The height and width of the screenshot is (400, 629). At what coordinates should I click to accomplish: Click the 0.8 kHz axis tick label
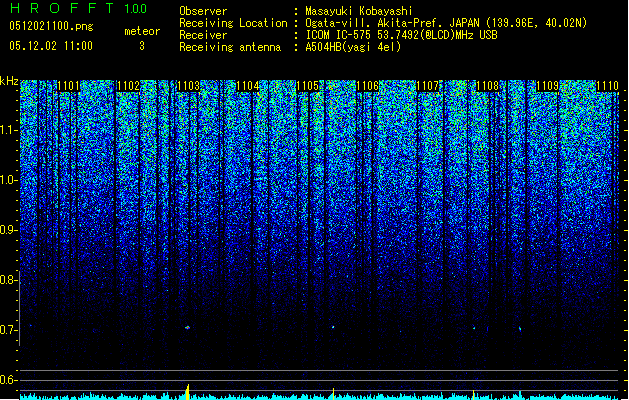(x=8, y=280)
